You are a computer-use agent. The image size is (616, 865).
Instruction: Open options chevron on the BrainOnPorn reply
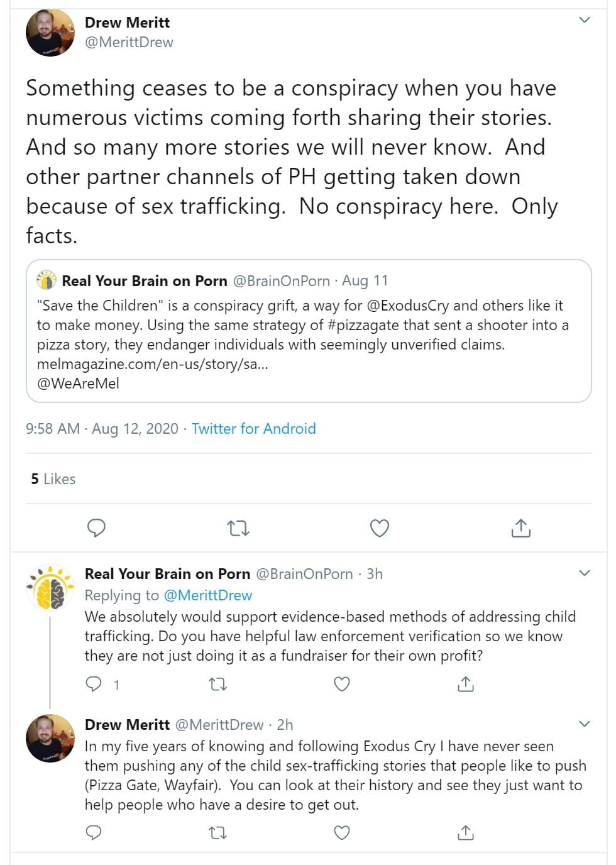[x=584, y=573]
